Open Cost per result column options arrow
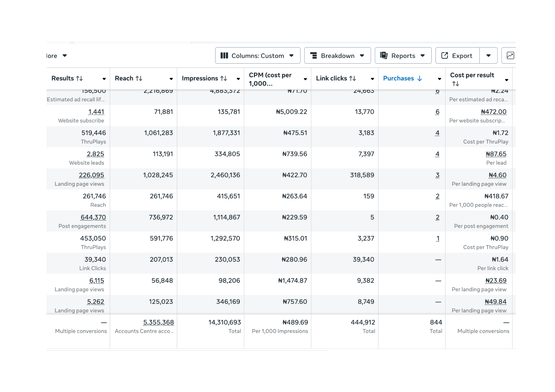Screen dimensions: 555x392 click(x=507, y=80)
